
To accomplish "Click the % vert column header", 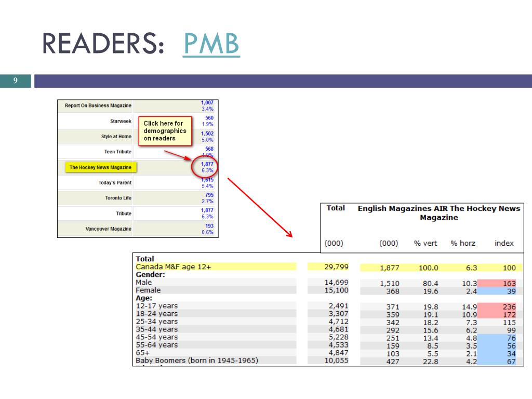I will (x=425, y=243).
